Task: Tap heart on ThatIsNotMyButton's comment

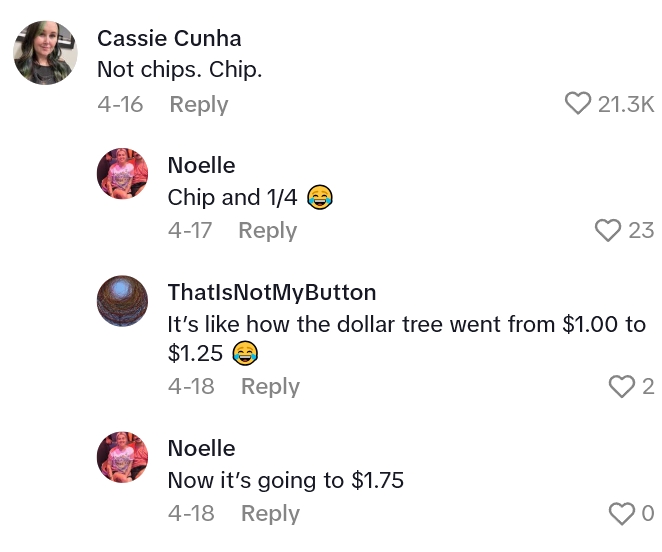Action: click(x=622, y=387)
